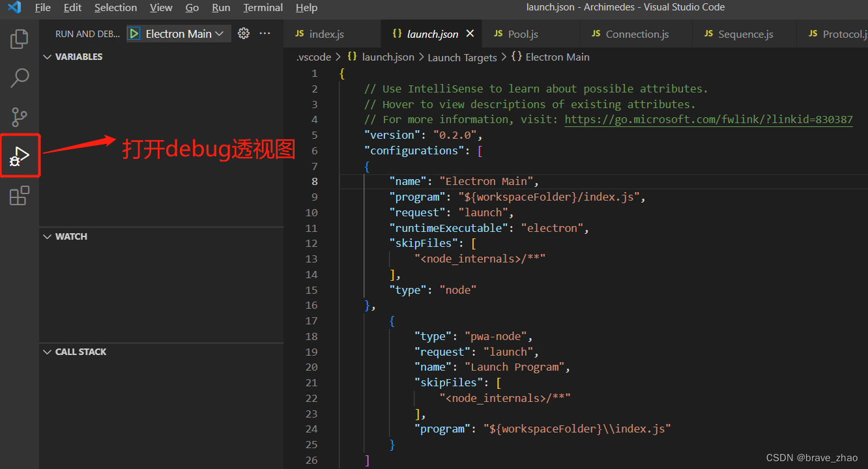Viewport: 868px width, 469px height.
Task: Click line number 17 in gutter
Action: click(311, 320)
